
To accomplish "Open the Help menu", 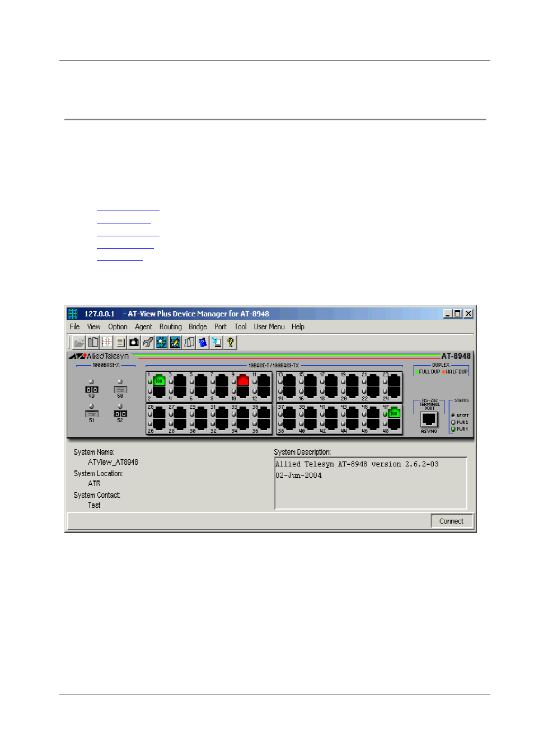I will click(x=298, y=326).
